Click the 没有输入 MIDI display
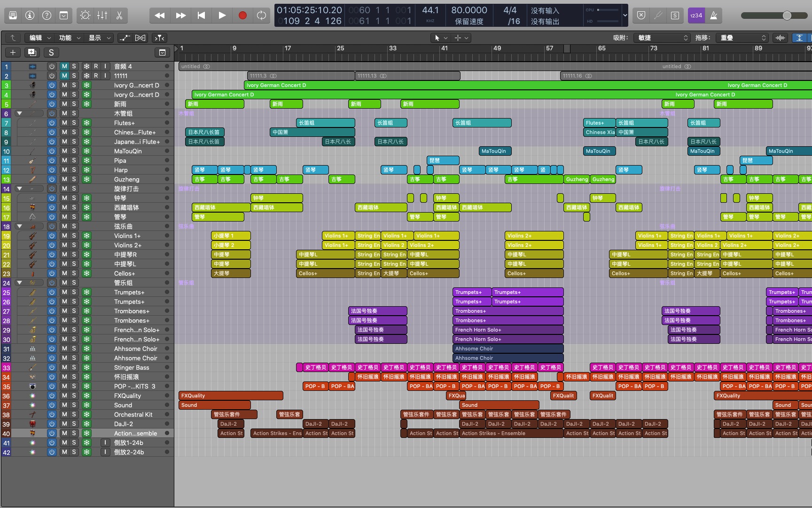This screenshot has width=812, height=508. [x=545, y=10]
